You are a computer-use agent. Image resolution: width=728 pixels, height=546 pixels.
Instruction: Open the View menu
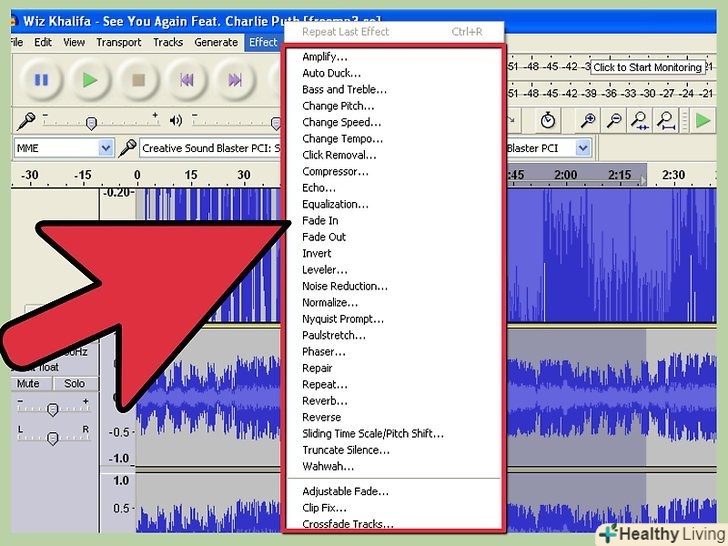tap(74, 42)
